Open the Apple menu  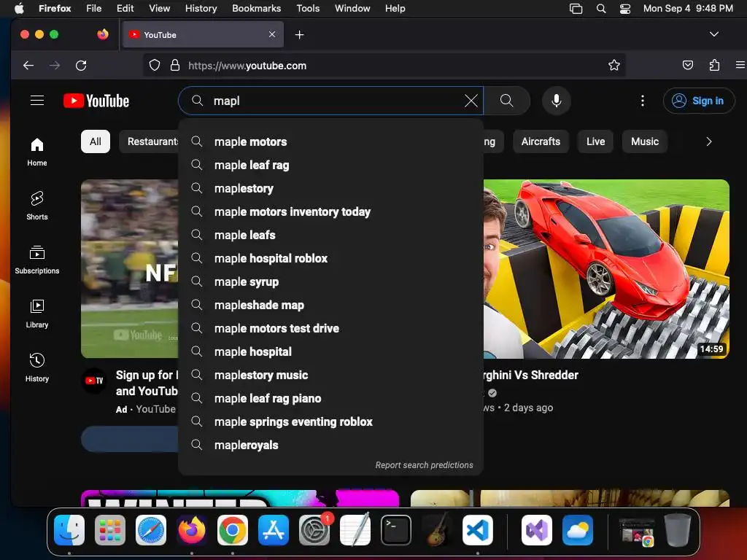click(x=19, y=8)
